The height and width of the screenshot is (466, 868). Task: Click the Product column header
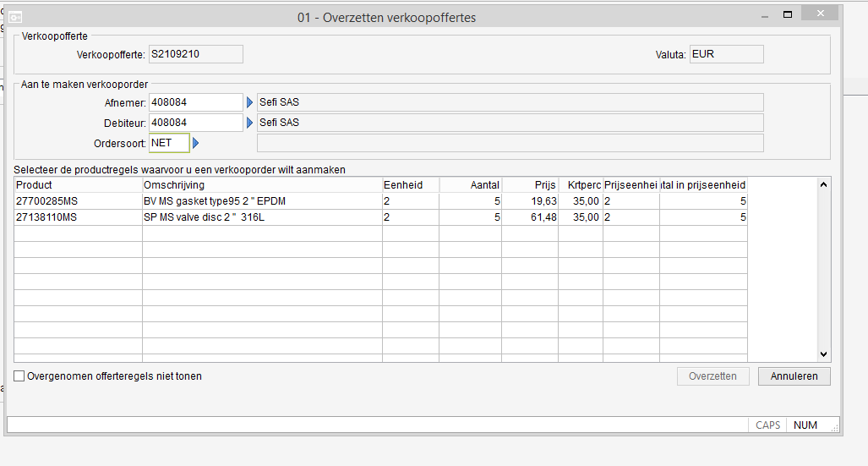[x=78, y=185]
